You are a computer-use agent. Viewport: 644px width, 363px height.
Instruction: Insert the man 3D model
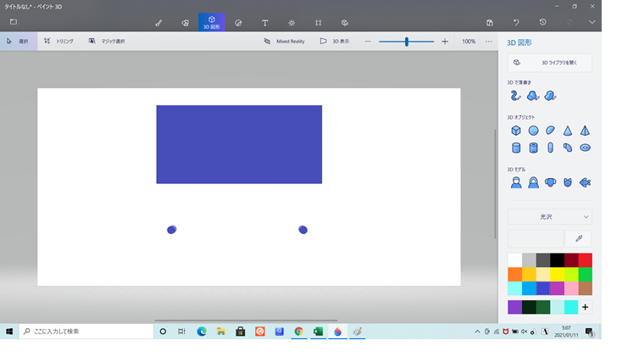tap(516, 182)
